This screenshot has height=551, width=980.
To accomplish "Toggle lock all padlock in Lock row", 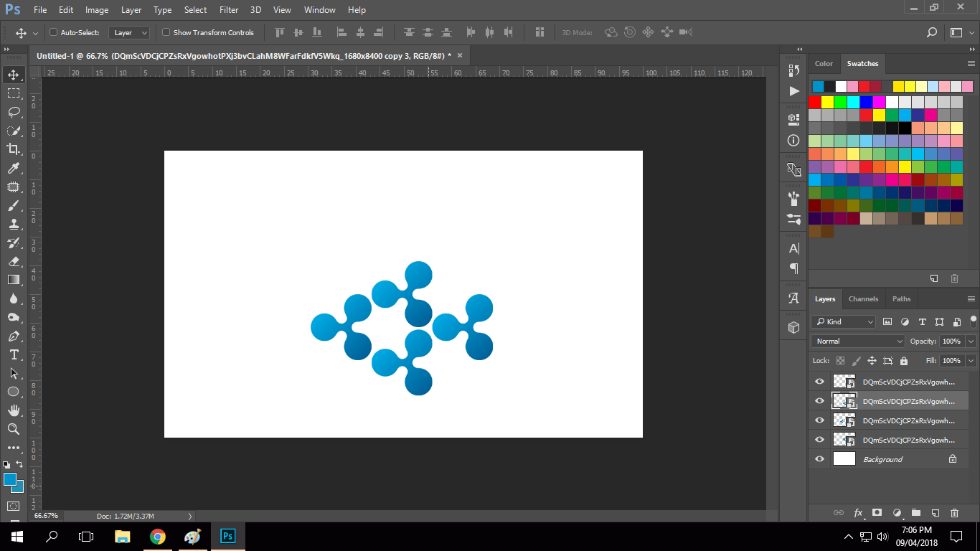I will [x=903, y=361].
